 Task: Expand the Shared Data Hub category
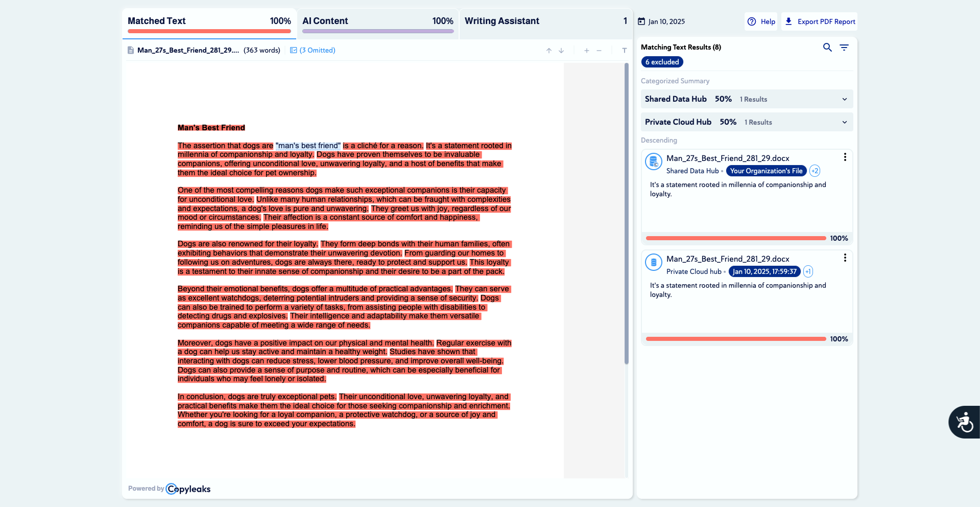(x=844, y=99)
